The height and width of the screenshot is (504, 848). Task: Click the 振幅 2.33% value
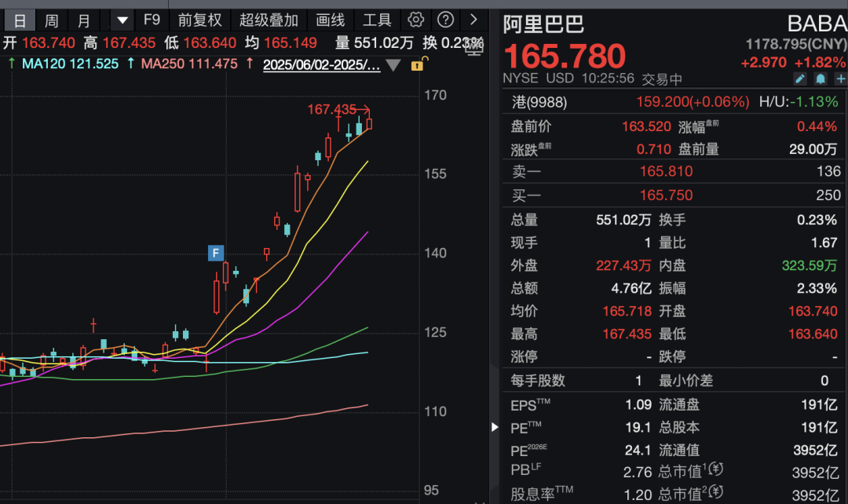(817, 288)
